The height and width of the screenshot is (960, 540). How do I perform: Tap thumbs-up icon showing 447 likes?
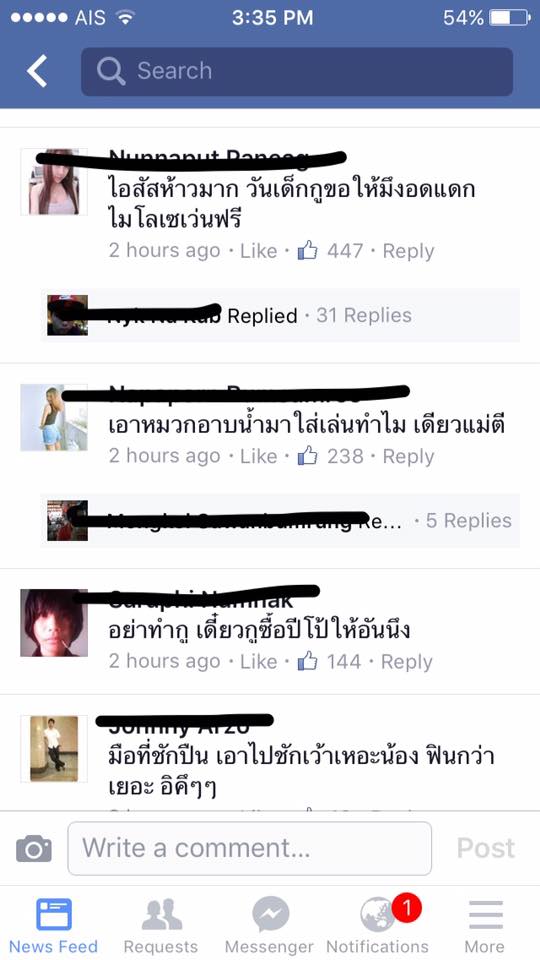pos(307,250)
